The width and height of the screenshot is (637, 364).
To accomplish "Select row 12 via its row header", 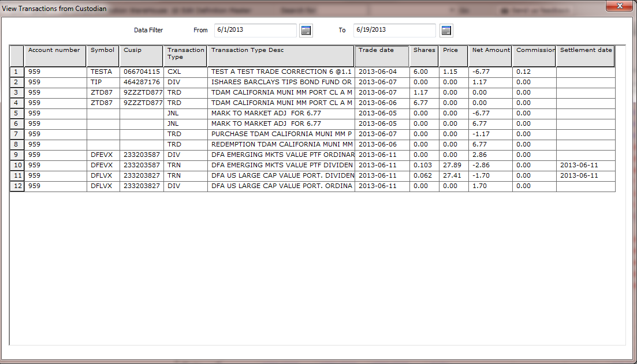I will (17, 186).
